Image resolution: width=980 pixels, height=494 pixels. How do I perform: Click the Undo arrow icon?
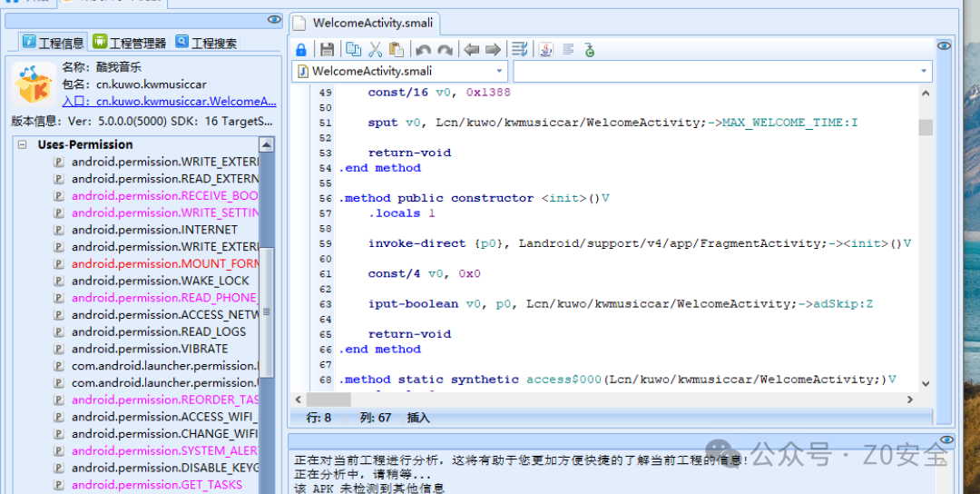coord(423,49)
